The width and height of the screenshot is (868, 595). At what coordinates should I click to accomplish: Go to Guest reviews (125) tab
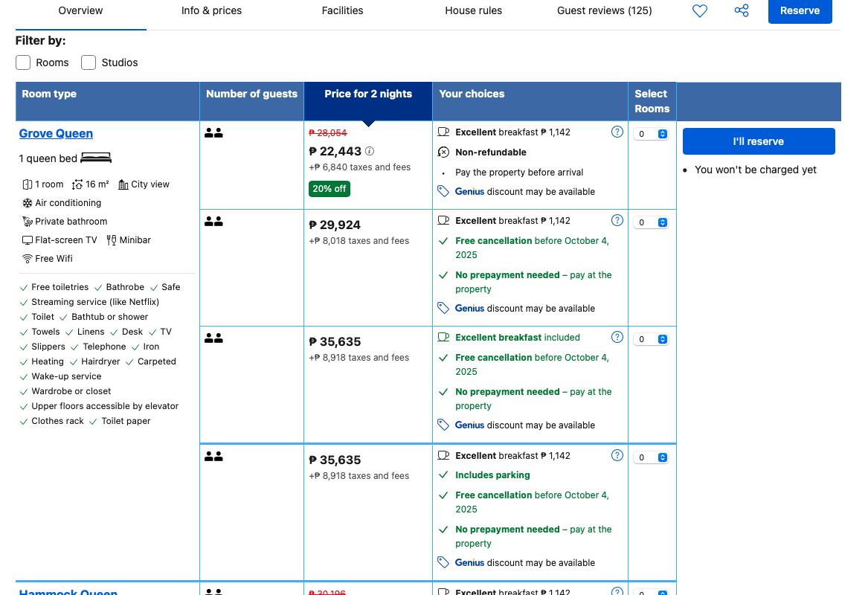pyautogui.click(x=604, y=11)
